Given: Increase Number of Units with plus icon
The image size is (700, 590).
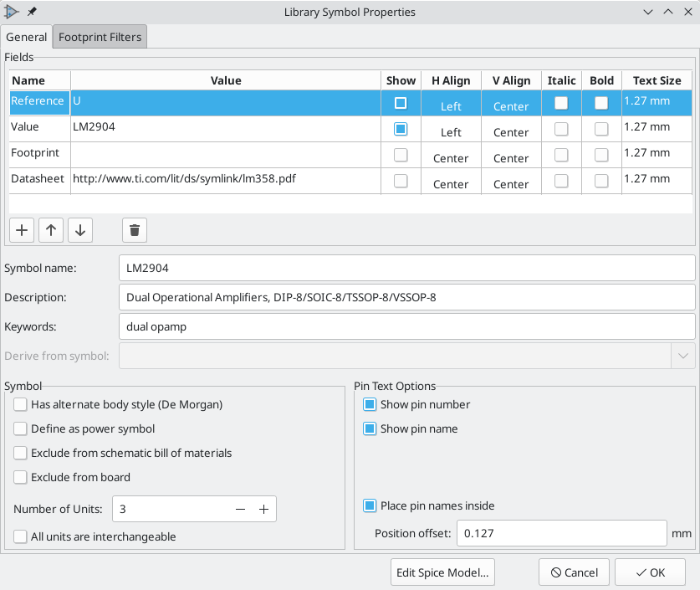Looking at the screenshot, I should point(263,509).
